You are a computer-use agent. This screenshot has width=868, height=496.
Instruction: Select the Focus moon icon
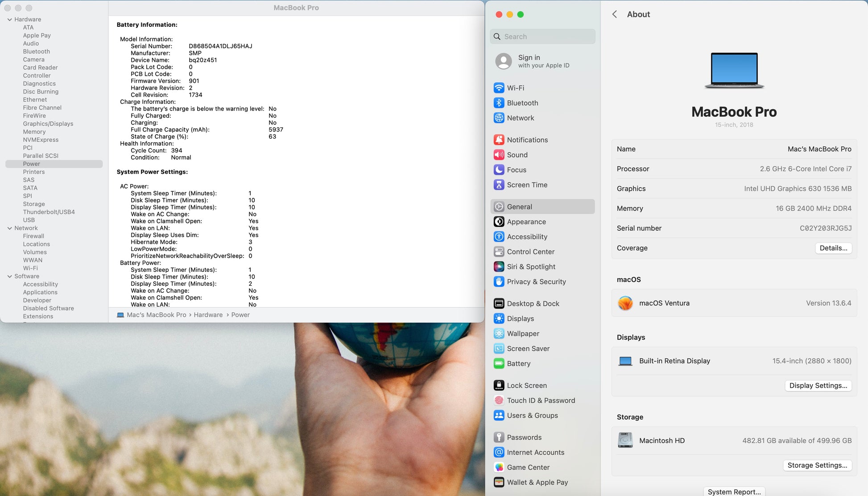pos(499,170)
